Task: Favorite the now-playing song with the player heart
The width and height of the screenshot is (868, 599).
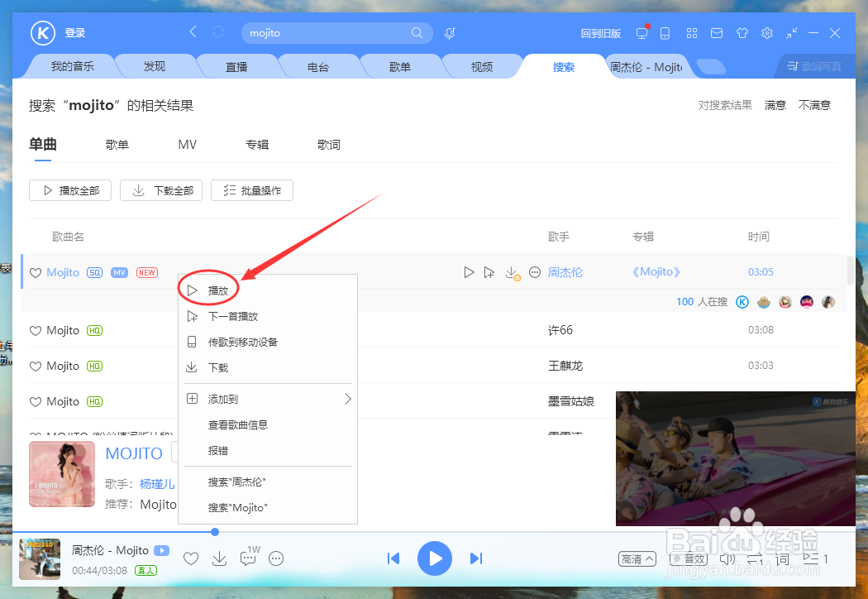Action: pyautogui.click(x=191, y=558)
